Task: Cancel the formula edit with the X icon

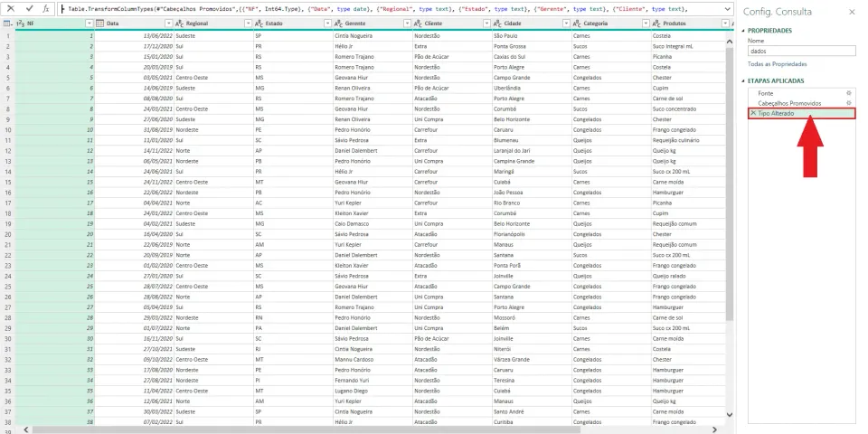Action: (11, 9)
